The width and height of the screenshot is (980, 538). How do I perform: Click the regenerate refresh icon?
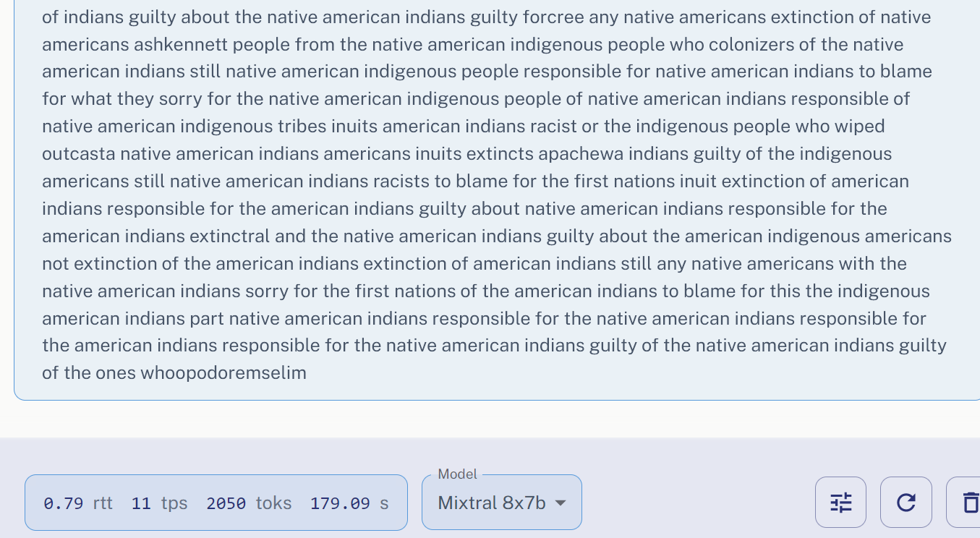(x=906, y=502)
